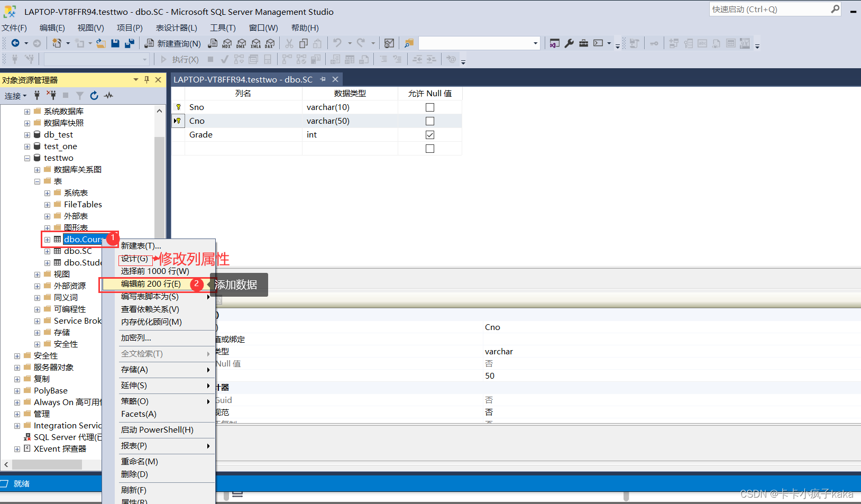Collapse the 表 tables folder
This screenshot has height=504, width=861.
[x=37, y=181]
